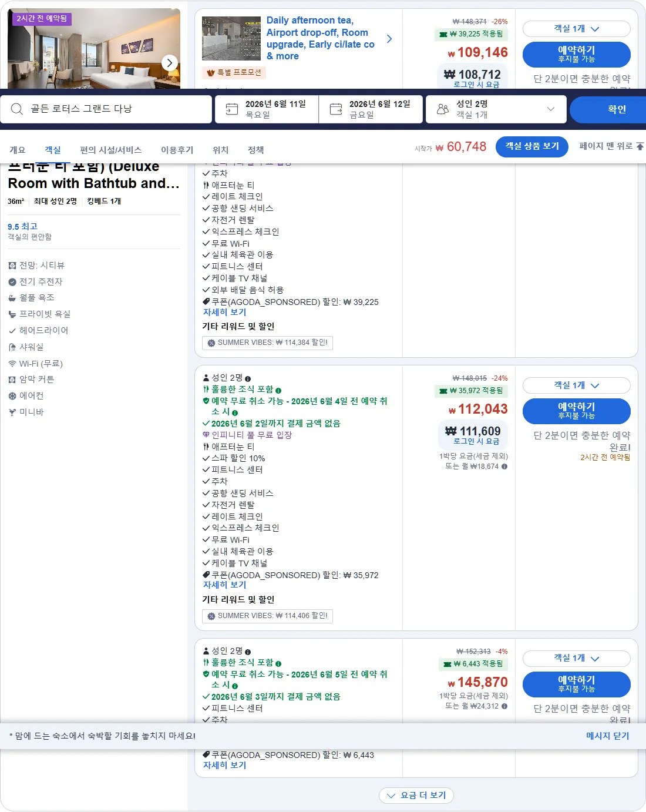
Task: Open 객실 1개 dropdown for the ₩109,146 offer
Action: point(576,29)
